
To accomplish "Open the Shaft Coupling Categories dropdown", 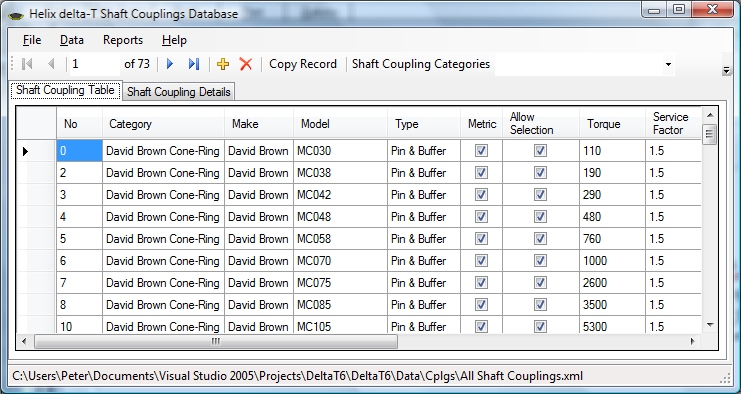I will click(x=668, y=64).
